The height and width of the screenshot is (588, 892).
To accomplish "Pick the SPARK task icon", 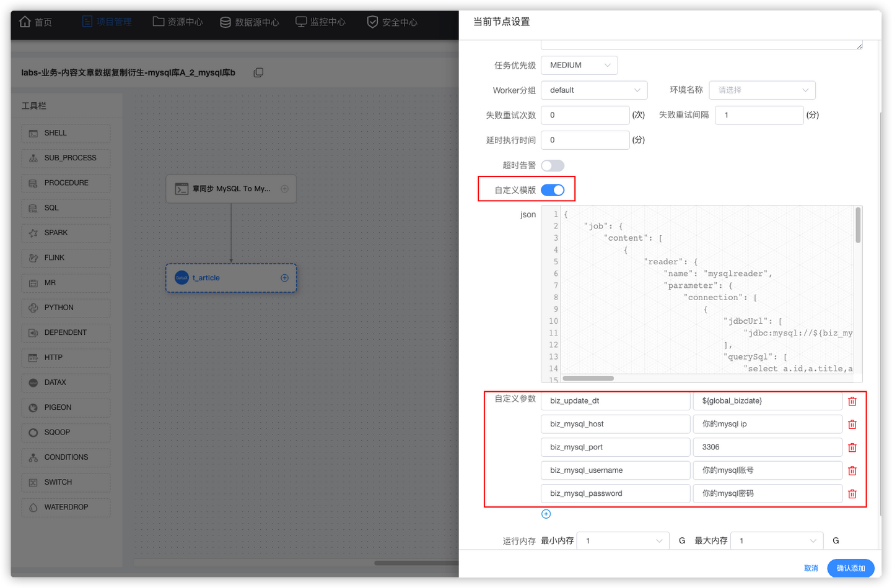I will tap(66, 233).
